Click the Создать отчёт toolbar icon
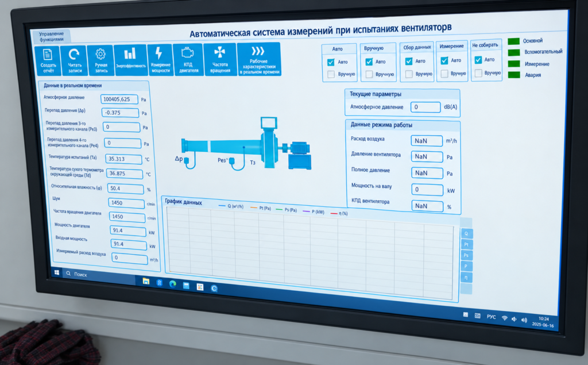This screenshot has height=365, width=588. tap(47, 60)
